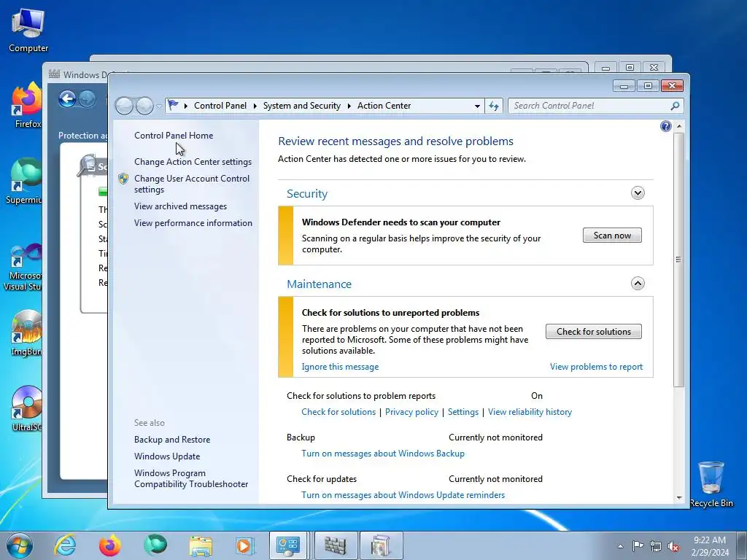Click the Windows Start orb
This screenshot has height=560, width=747.
(x=20, y=545)
